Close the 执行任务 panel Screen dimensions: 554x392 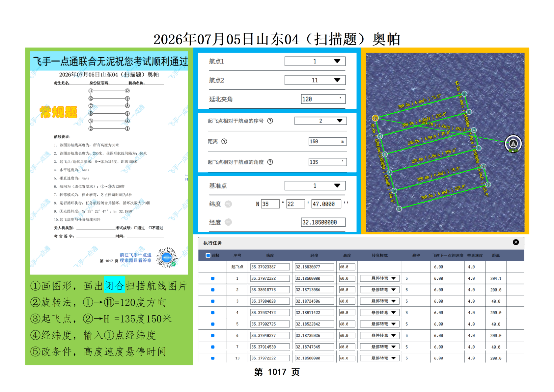(516, 242)
